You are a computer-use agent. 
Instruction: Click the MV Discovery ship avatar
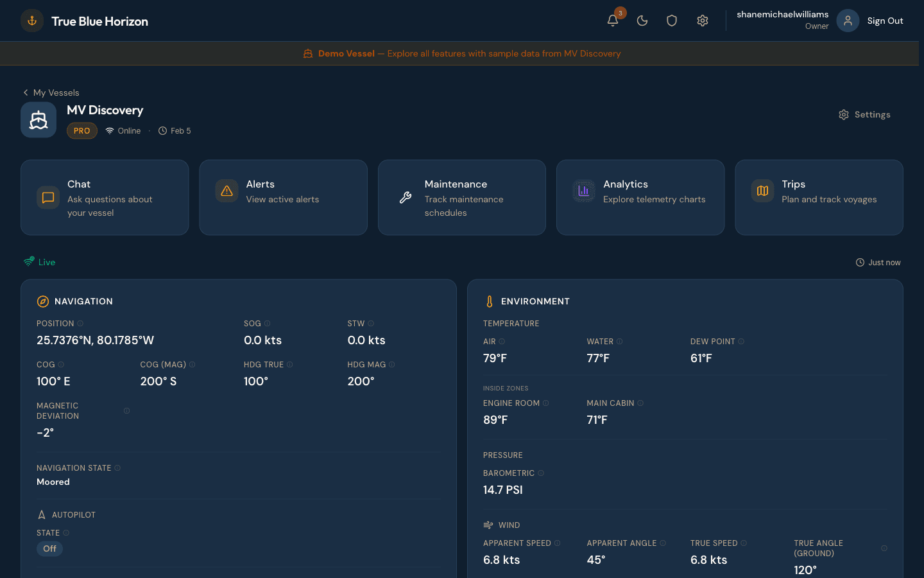click(38, 119)
